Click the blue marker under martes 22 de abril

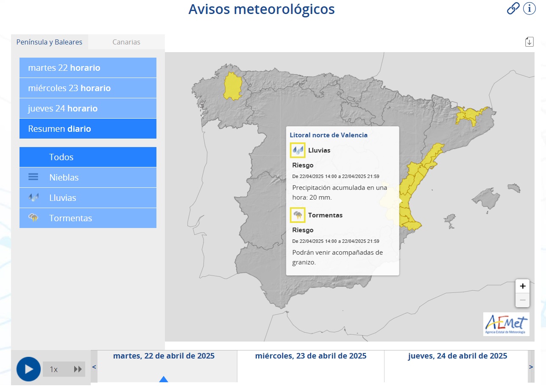(x=164, y=380)
